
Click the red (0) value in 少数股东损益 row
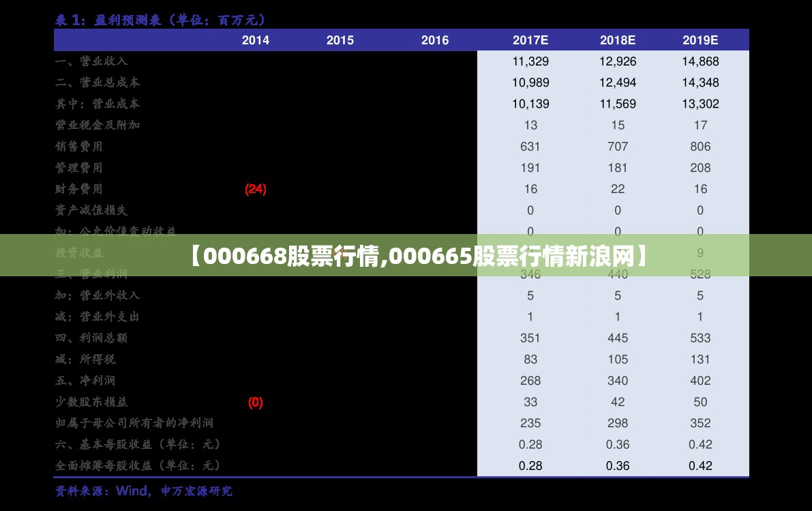[255, 402]
